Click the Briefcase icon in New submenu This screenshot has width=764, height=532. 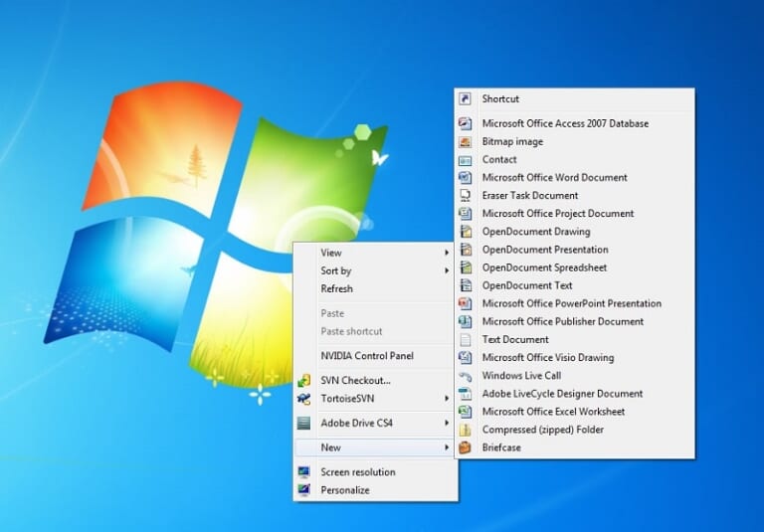pyautogui.click(x=466, y=447)
